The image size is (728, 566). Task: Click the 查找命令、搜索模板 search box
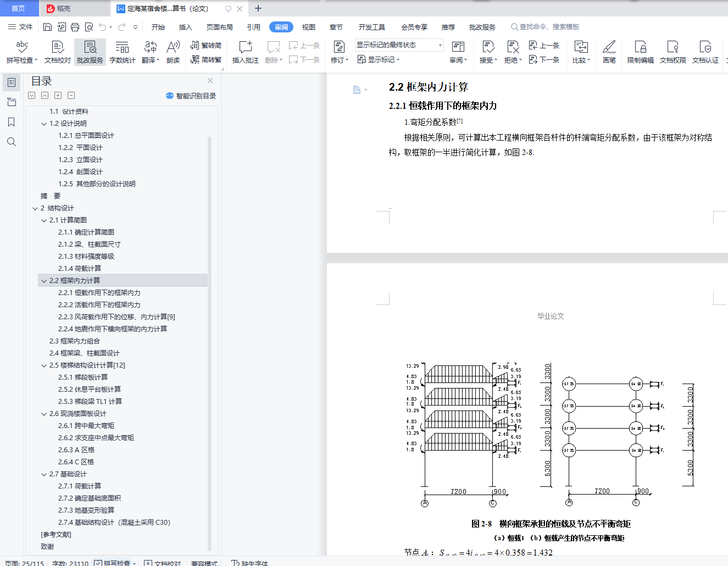(545, 27)
